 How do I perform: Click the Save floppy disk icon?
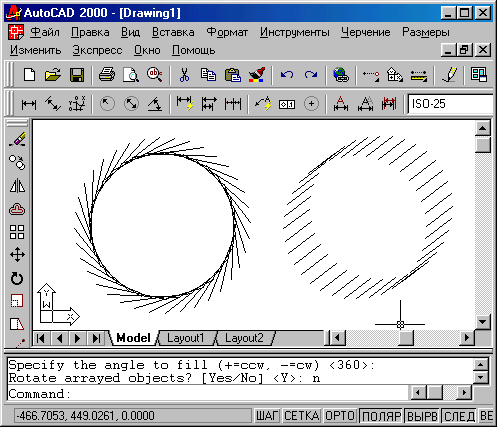point(77,75)
